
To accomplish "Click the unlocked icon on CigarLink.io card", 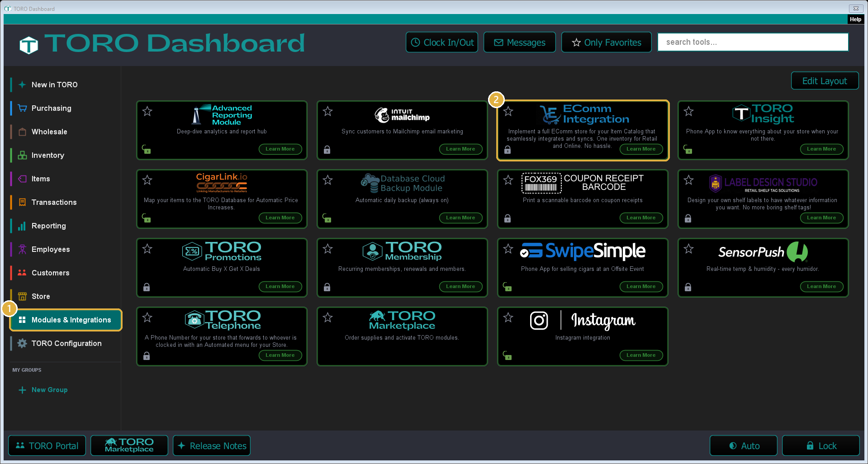I will point(147,218).
